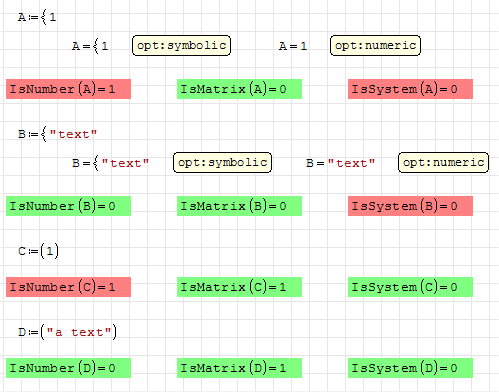The image size is (499, 392).
Task: Select the red IsSystem(B)=0 region
Action: 410,206
